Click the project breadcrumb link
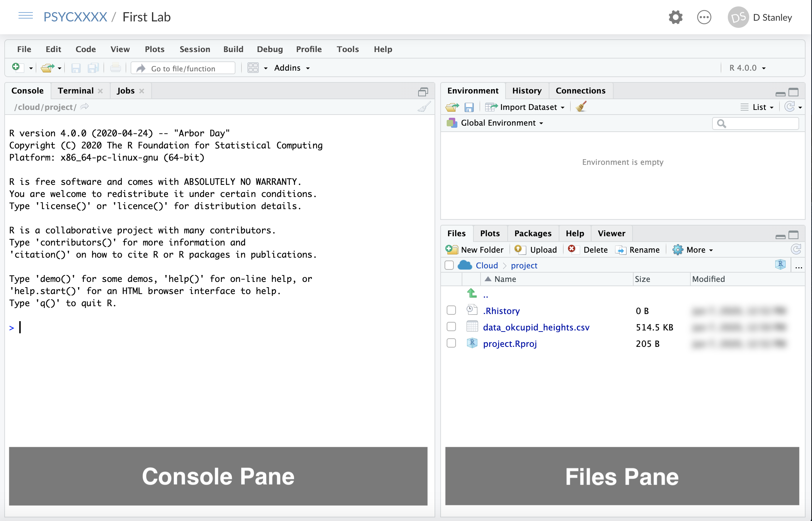Image resolution: width=812 pixels, height=521 pixels. coord(524,265)
